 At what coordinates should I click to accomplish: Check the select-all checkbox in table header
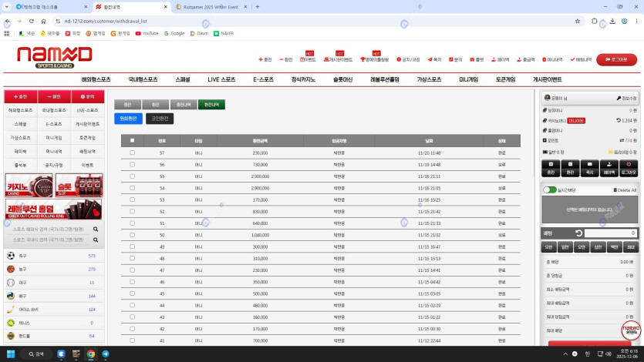pyautogui.click(x=133, y=141)
